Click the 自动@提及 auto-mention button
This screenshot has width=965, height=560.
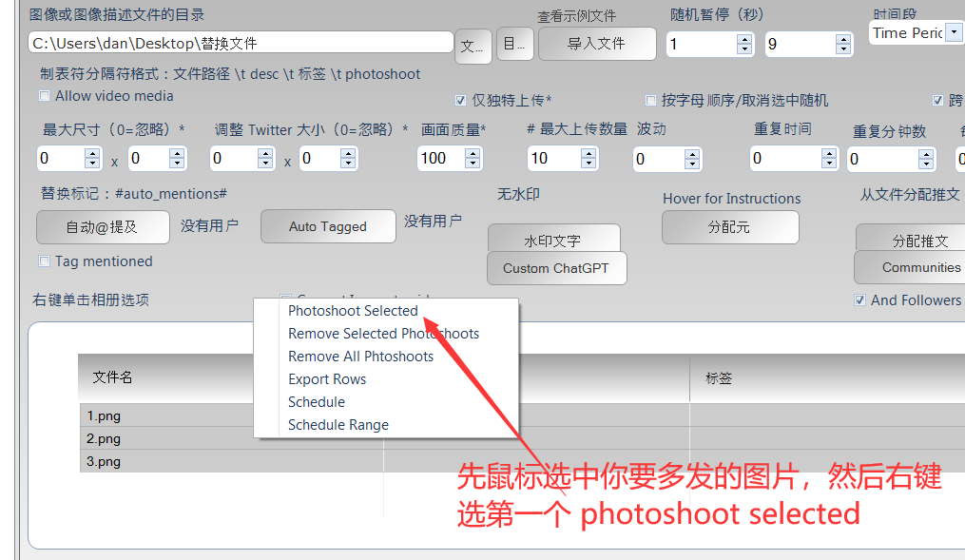pyautogui.click(x=102, y=226)
